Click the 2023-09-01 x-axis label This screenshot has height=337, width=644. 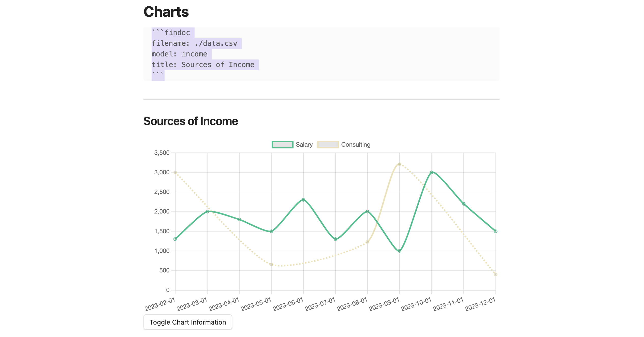click(x=384, y=304)
